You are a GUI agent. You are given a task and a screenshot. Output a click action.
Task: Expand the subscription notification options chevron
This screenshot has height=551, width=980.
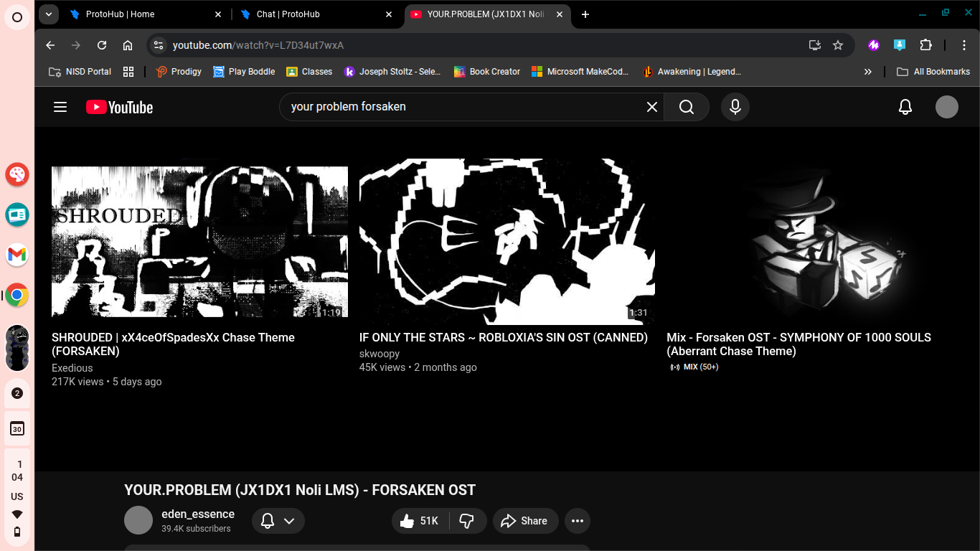290,520
